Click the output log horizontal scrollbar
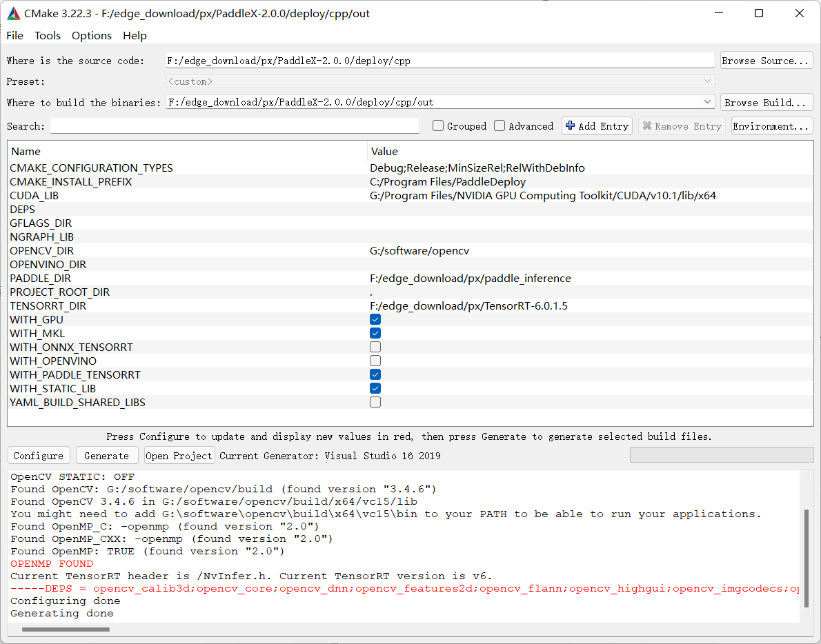Viewport: 821px width, 644px height. coord(66,630)
